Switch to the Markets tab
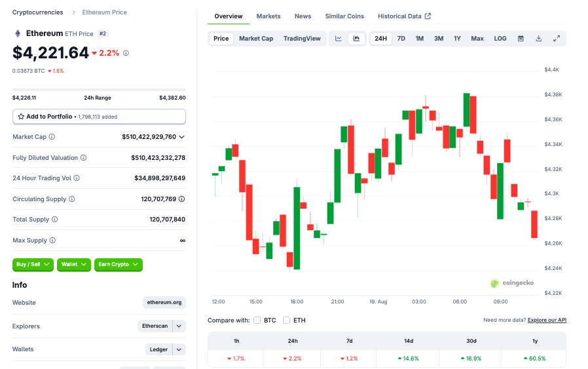Viewport: 588px width, 369px height. (x=268, y=16)
